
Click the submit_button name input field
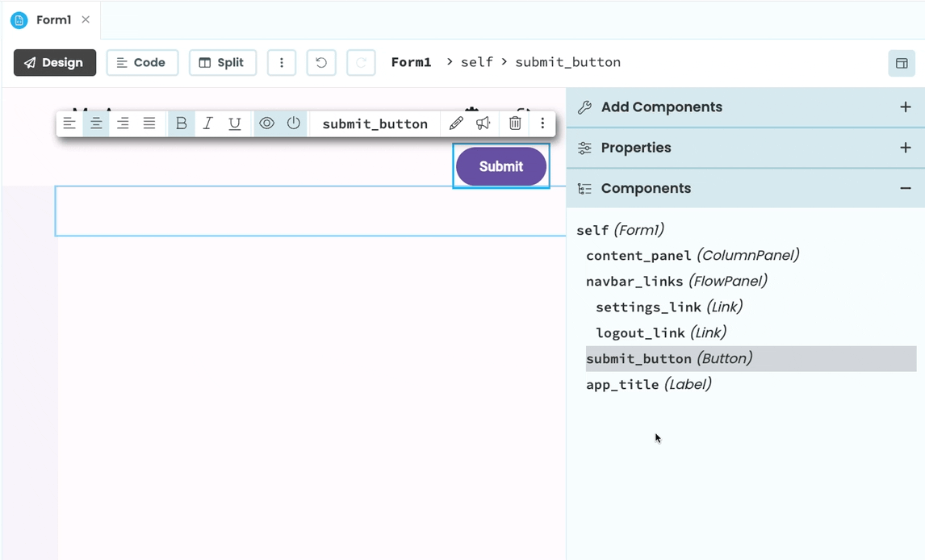374,123
